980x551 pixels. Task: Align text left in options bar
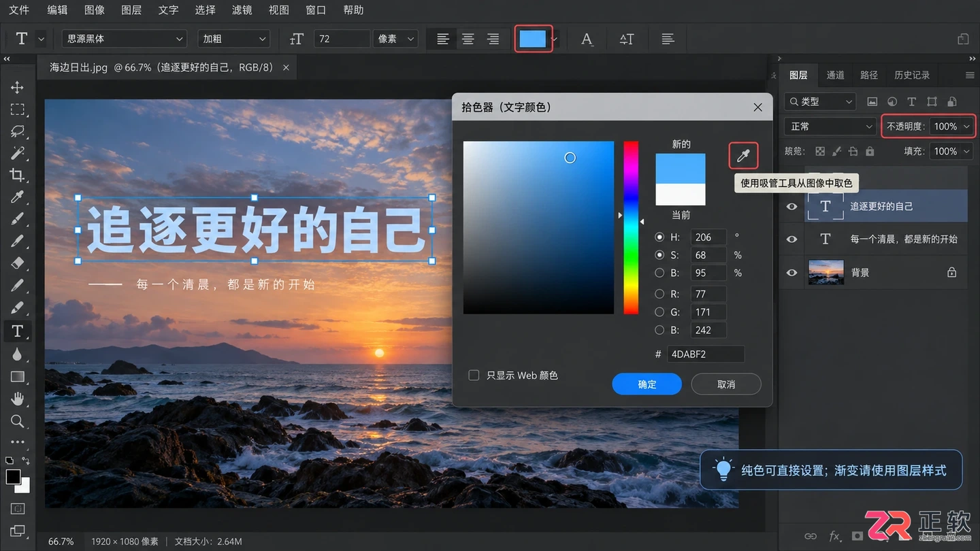tap(443, 39)
